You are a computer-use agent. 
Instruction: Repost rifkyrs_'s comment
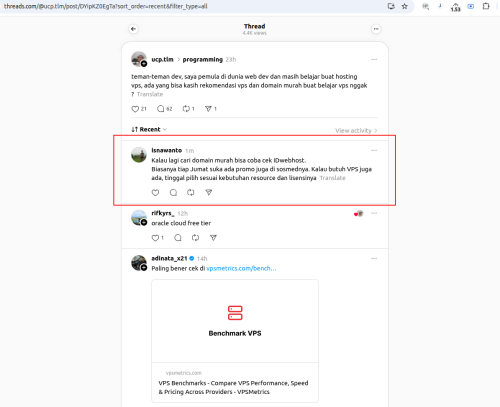[196, 238]
